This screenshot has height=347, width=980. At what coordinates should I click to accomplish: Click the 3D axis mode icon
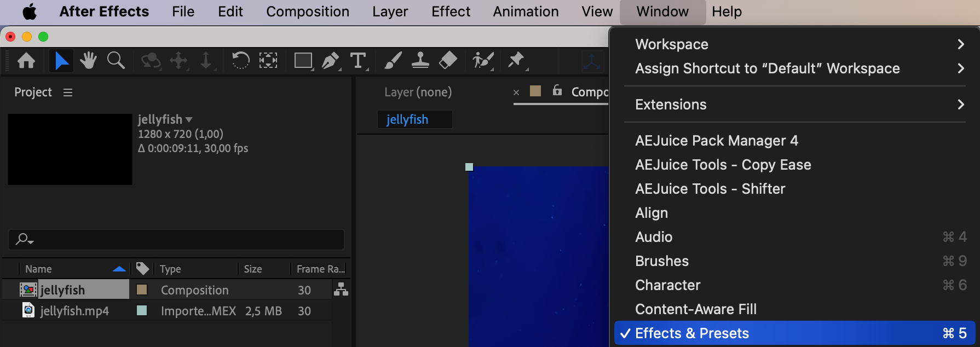point(592,61)
